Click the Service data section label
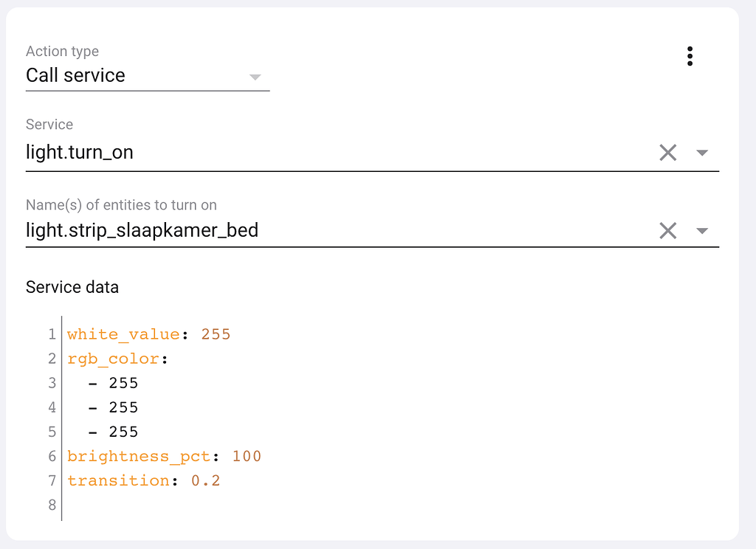This screenshot has width=756, height=549. coord(72,287)
